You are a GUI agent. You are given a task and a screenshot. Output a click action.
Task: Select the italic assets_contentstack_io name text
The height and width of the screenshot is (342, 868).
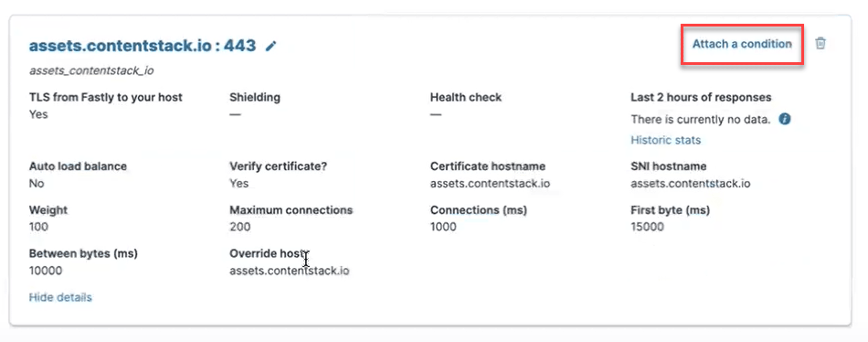point(91,70)
